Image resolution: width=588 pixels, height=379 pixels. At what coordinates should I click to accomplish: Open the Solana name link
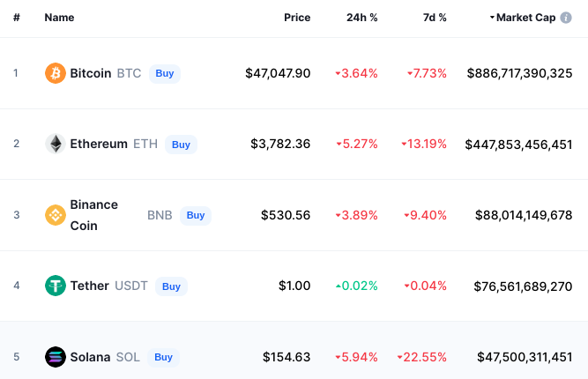pyautogui.click(x=90, y=357)
